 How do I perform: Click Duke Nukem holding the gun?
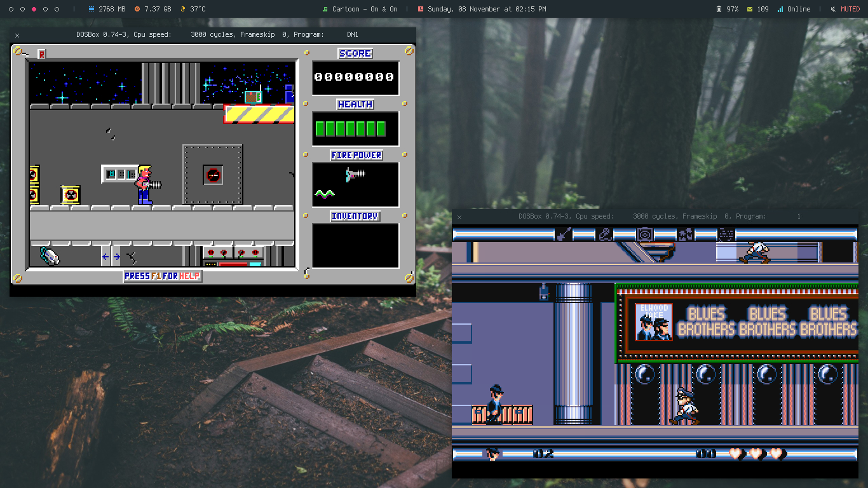(147, 185)
